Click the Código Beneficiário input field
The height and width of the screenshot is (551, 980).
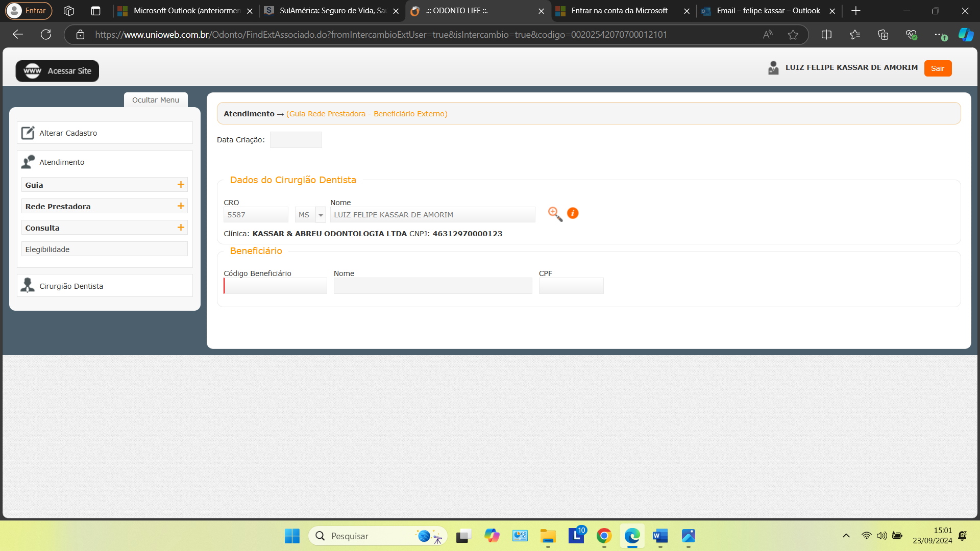(276, 286)
